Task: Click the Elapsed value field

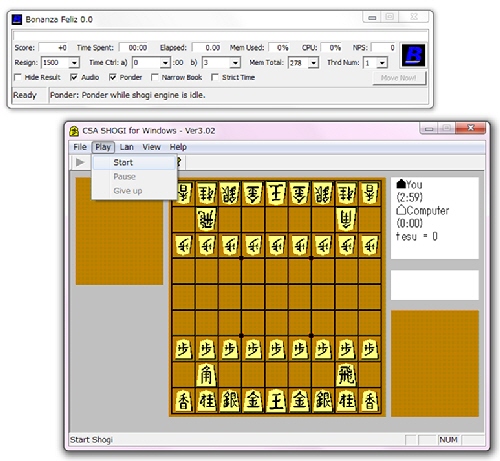Action: (207, 48)
